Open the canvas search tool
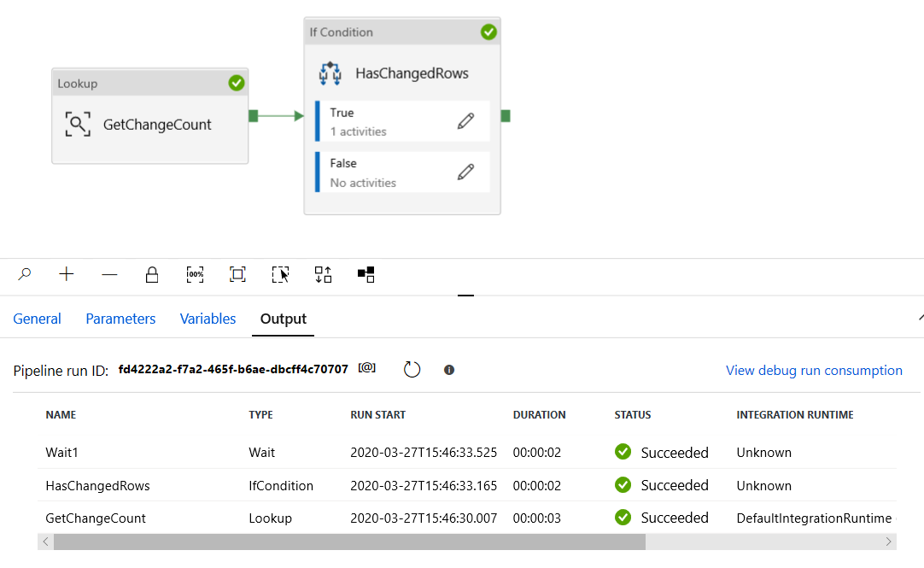This screenshot has height=568, width=924. click(x=24, y=274)
